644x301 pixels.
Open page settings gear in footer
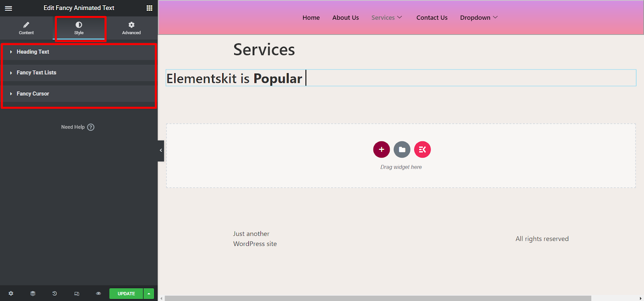[11, 294]
